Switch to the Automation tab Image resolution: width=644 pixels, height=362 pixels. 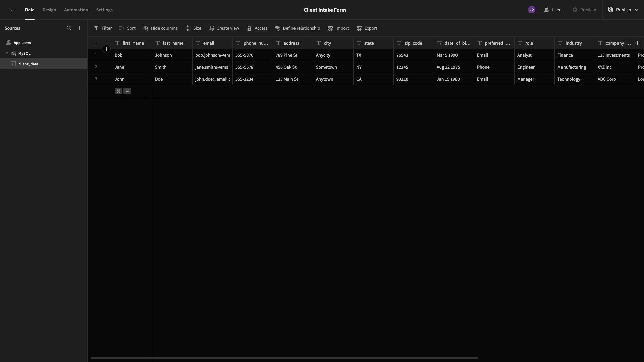(x=76, y=10)
